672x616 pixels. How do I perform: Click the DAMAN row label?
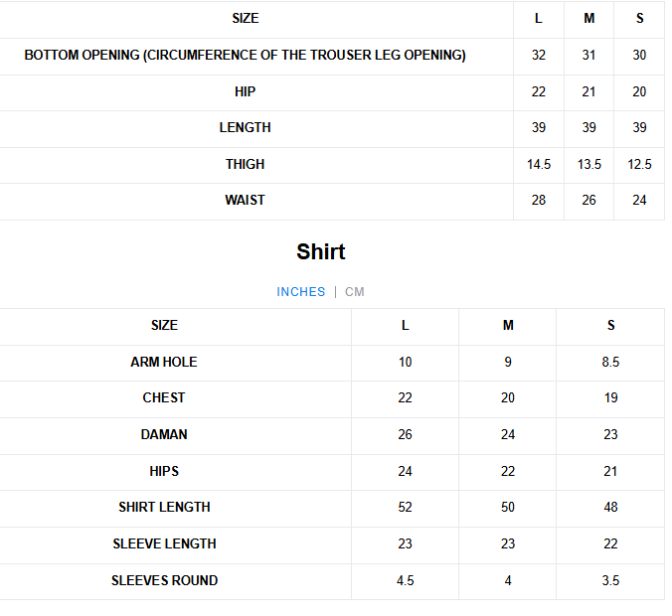(x=164, y=435)
